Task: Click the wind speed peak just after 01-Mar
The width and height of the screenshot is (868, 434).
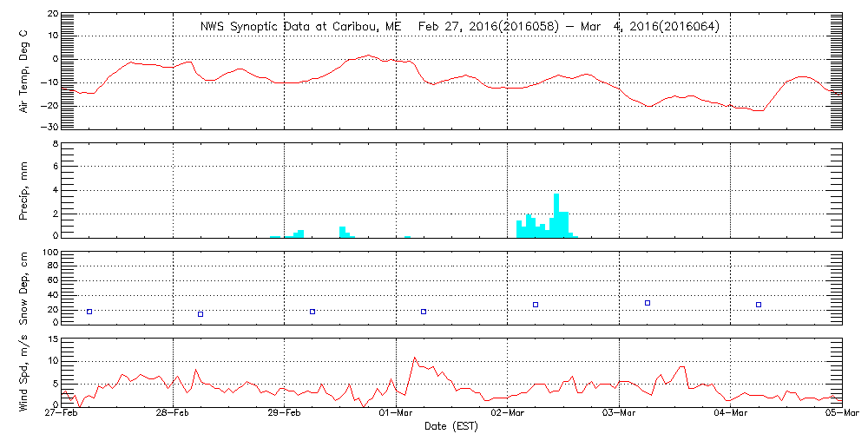Action: click(415, 358)
